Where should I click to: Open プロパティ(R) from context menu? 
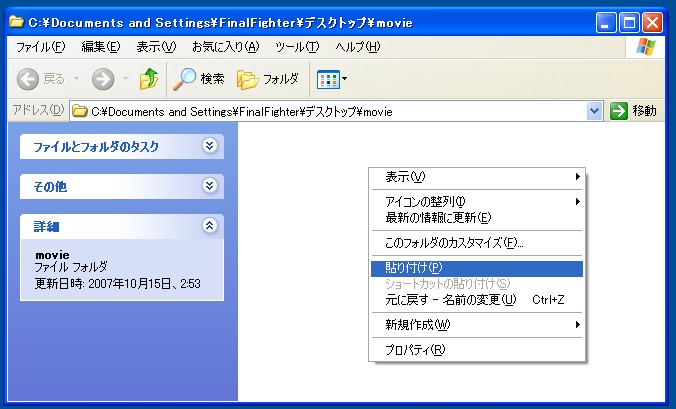(x=477, y=350)
